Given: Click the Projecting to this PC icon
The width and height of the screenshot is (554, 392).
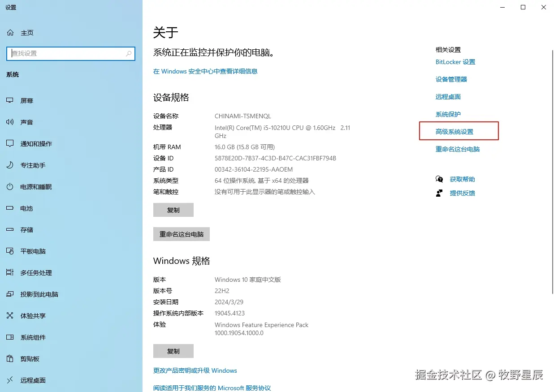Looking at the screenshot, I should click(10, 294).
